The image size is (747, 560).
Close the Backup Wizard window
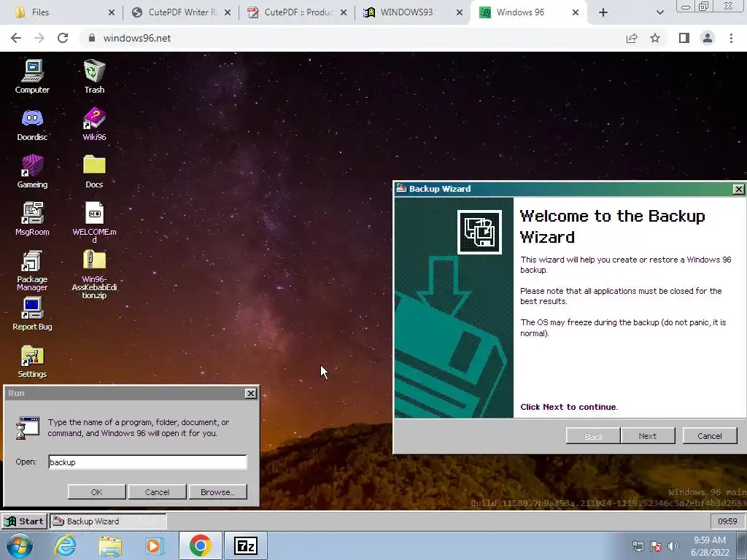pos(738,189)
